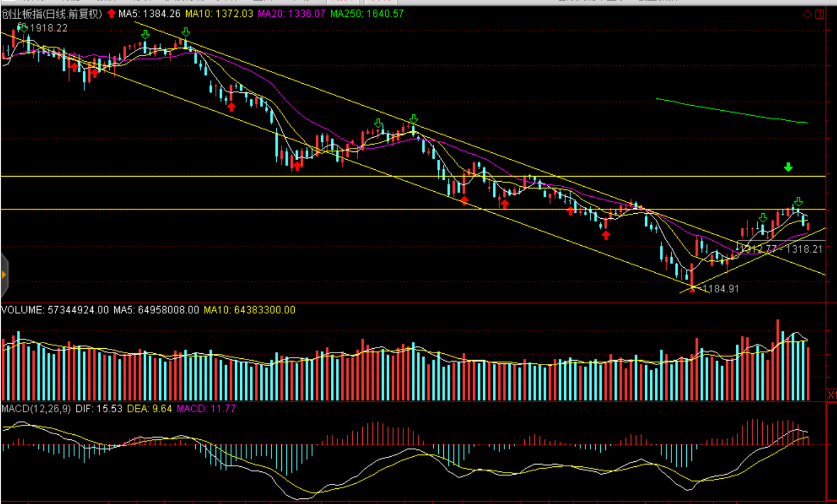Click the DIF 15.53 value in MACD panel
This screenshot has width=837, height=504.
click(99, 408)
